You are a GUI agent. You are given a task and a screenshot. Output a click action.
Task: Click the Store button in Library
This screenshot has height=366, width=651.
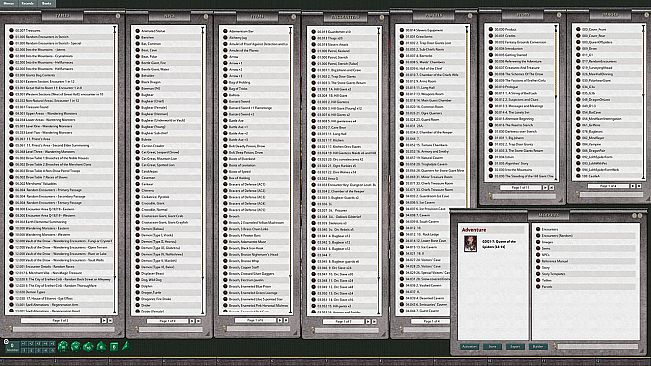pos(492,346)
